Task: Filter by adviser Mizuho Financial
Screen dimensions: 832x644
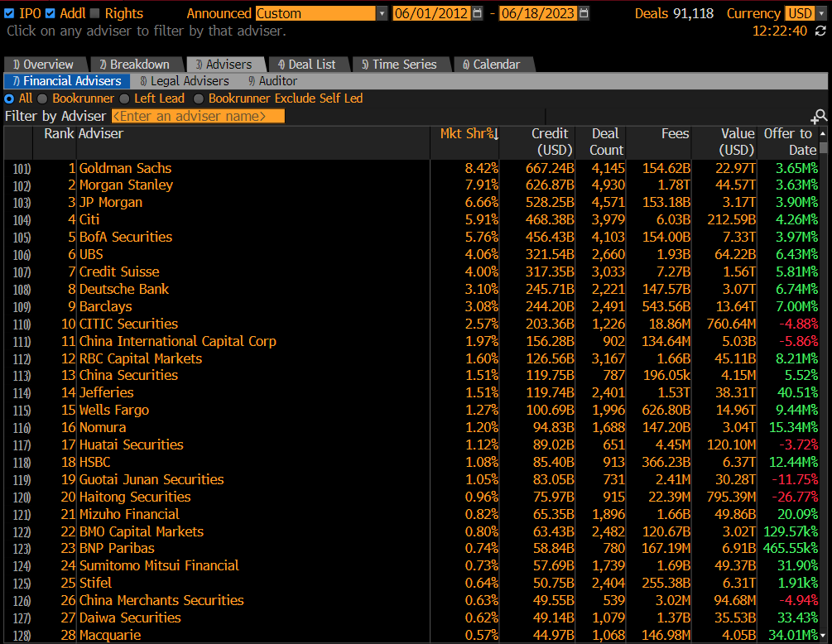Action: click(x=129, y=514)
